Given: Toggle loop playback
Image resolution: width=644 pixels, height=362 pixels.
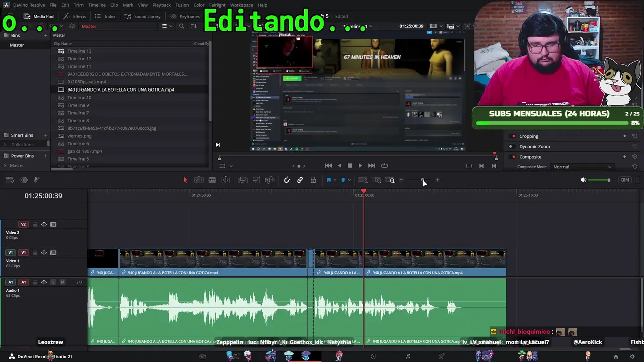Looking at the screenshot, I should point(384,166).
